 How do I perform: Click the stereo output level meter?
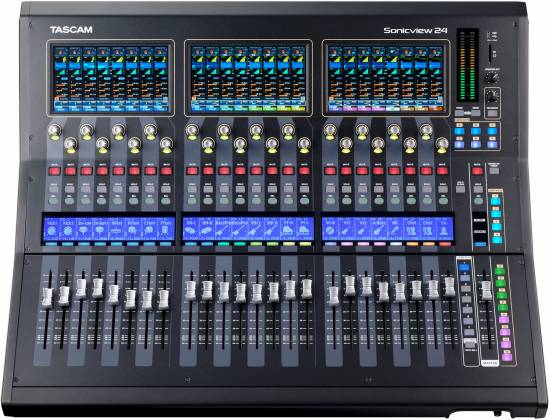[x=467, y=65]
